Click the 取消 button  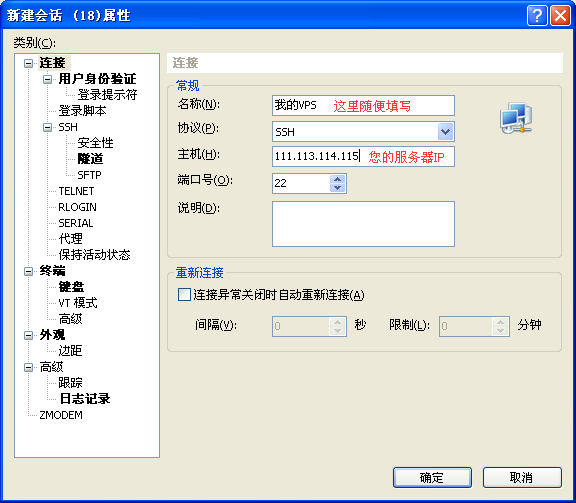pyautogui.click(x=522, y=478)
